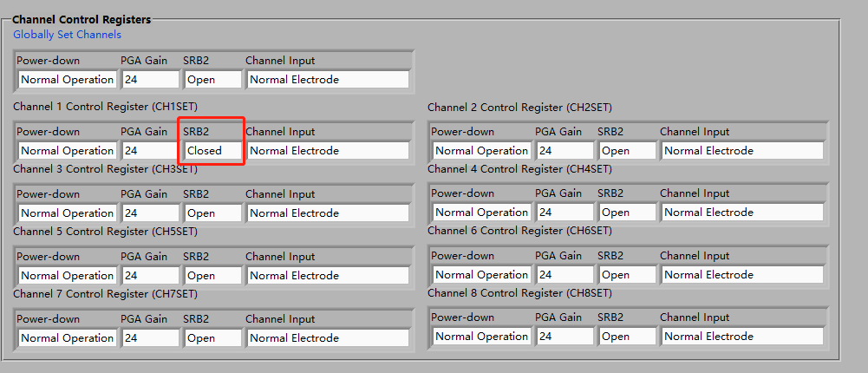868x373 pixels.
Task: Open Channel 6 SRB2 dropdown
Action: tap(627, 275)
